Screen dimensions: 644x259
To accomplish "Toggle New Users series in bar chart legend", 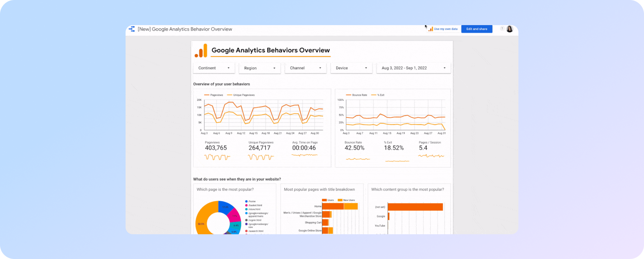I will click(x=346, y=200).
